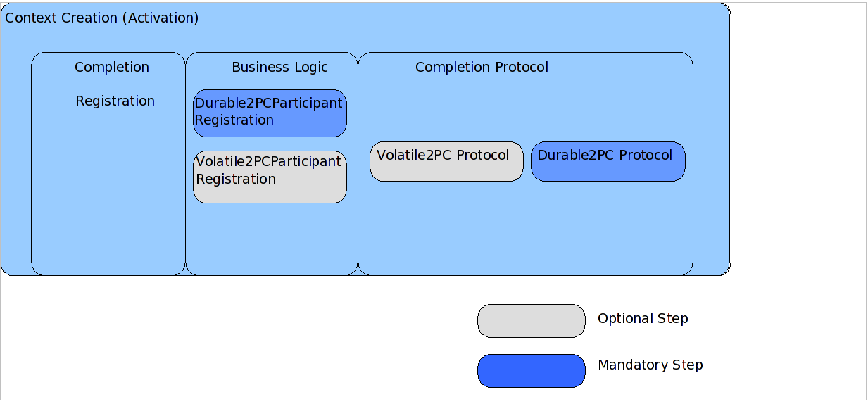Select the Completion heading text
The height and width of the screenshot is (404, 868).
(x=112, y=68)
